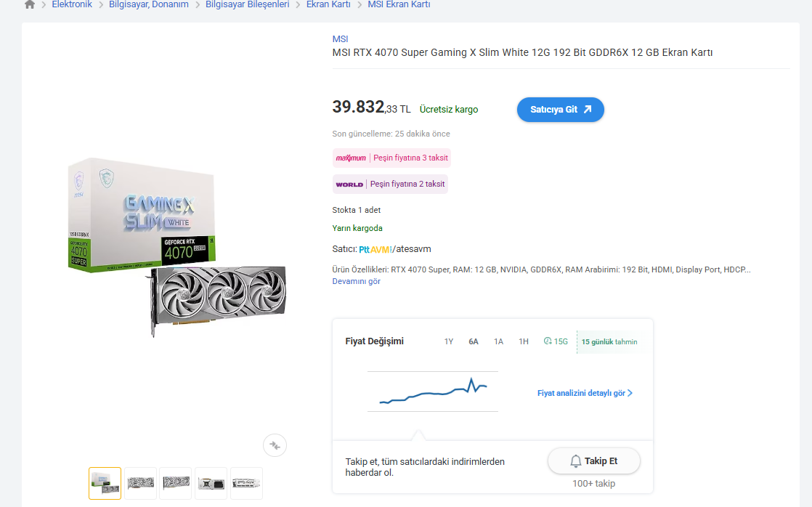Expand product features with Devamını gör
The height and width of the screenshot is (507, 812).
click(357, 281)
